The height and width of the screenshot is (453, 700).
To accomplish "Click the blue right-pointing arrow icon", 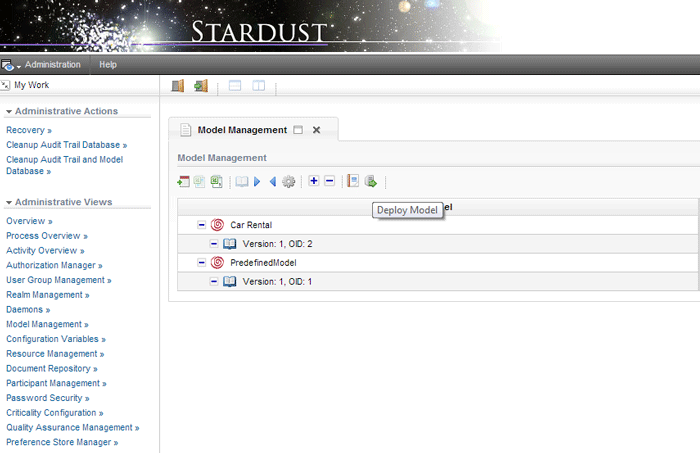I will (x=257, y=182).
